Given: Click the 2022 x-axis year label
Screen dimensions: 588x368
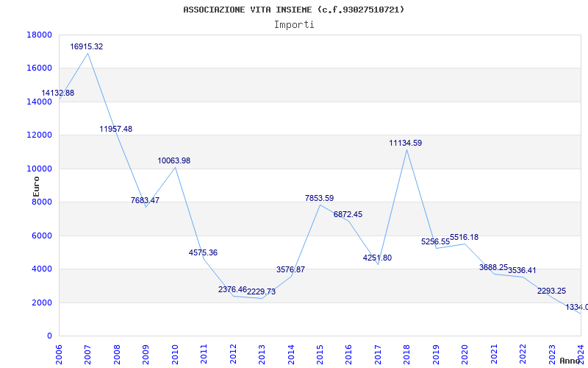Looking at the screenshot, I should [523, 354].
